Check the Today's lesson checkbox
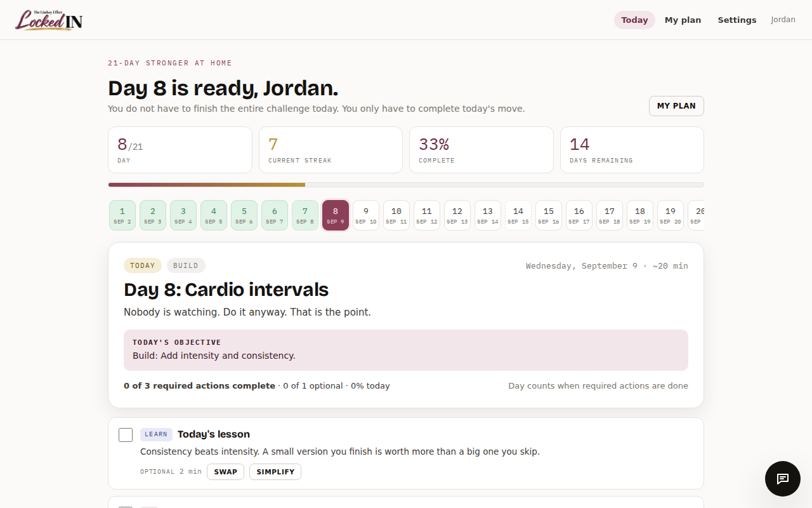This screenshot has height=508, width=812. point(126,435)
